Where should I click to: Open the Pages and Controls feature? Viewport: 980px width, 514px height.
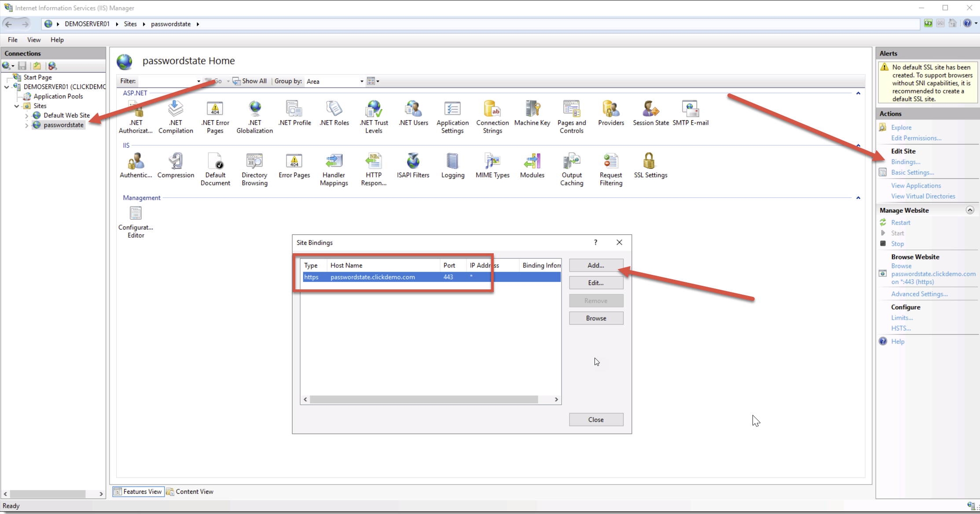(x=572, y=117)
